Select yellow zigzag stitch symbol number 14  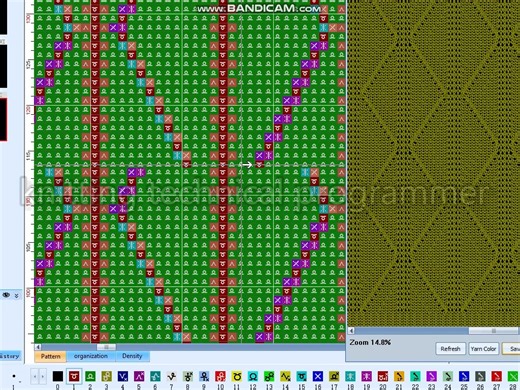(285, 376)
